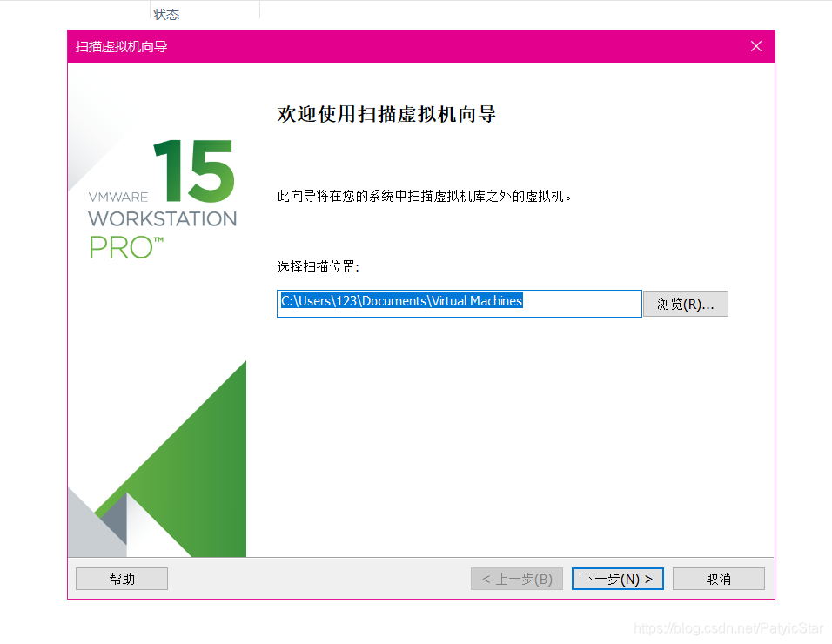Proceed with the 下一步(N) > button
This screenshot has width=832, height=644.
pyautogui.click(x=618, y=579)
